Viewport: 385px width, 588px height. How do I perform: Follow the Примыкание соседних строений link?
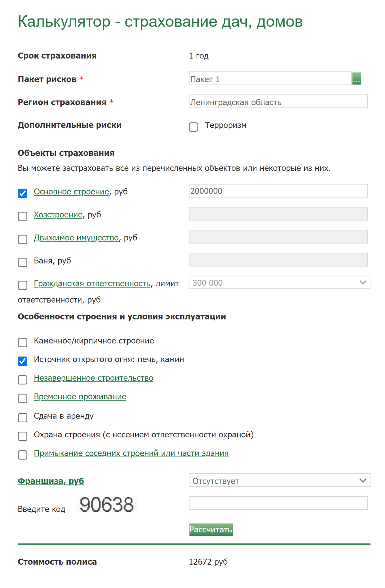coord(131,453)
